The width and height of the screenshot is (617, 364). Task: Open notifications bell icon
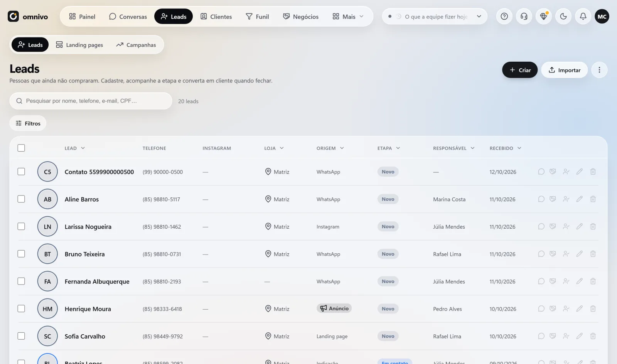(583, 16)
